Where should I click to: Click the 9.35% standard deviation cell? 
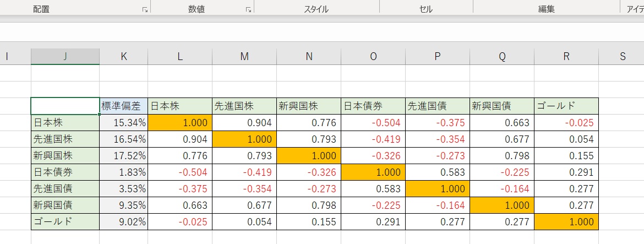coord(124,205)
